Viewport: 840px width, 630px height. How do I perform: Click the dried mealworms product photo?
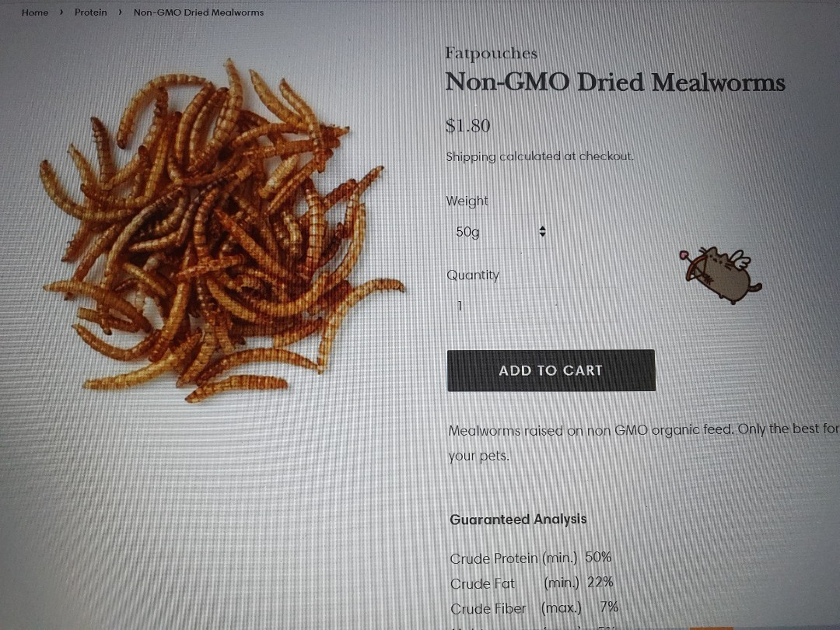tap(221, 232)
